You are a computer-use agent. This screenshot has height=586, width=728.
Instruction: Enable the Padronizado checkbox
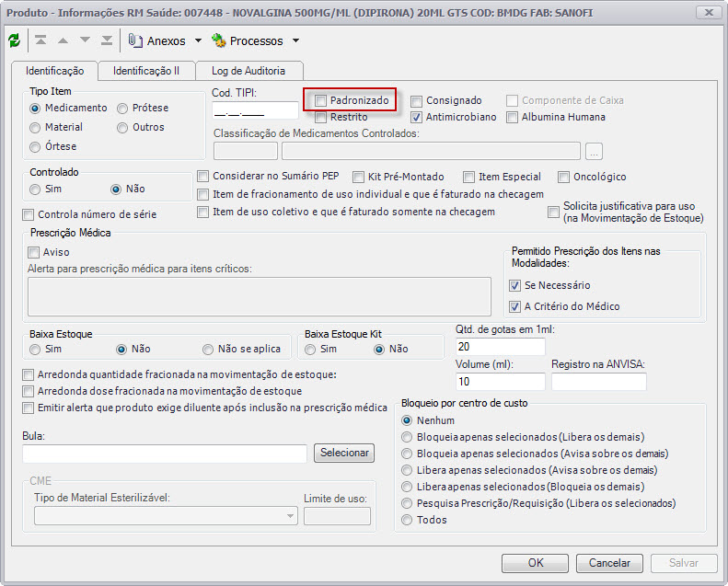320,100
